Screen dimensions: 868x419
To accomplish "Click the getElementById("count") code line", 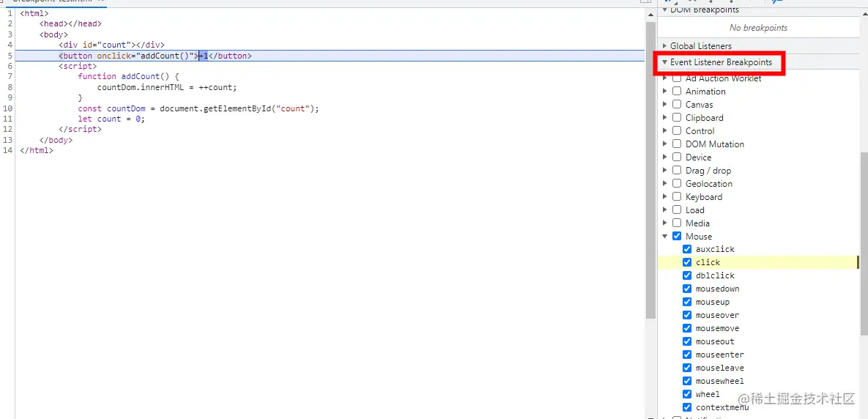I will 199,108.
